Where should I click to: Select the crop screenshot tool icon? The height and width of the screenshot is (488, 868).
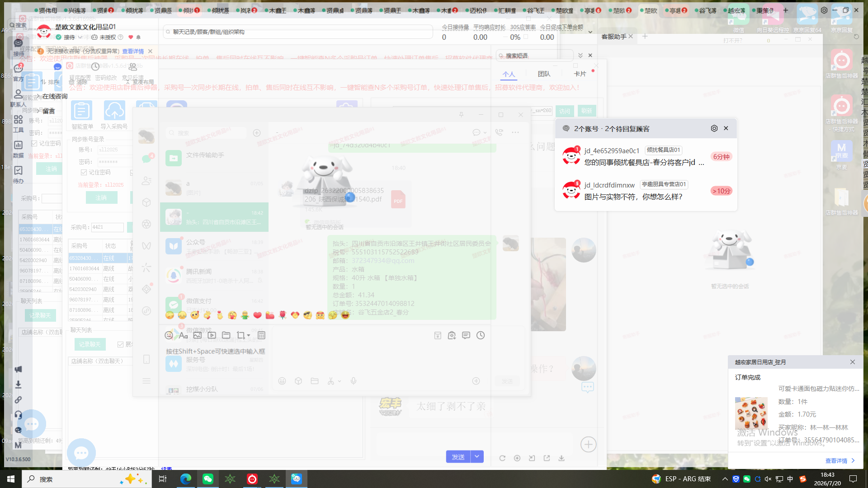point(241,335)
